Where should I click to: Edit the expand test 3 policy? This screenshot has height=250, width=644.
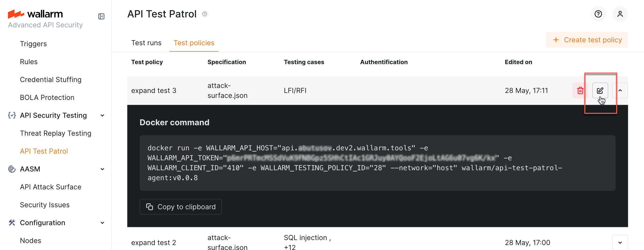(600, 90)
